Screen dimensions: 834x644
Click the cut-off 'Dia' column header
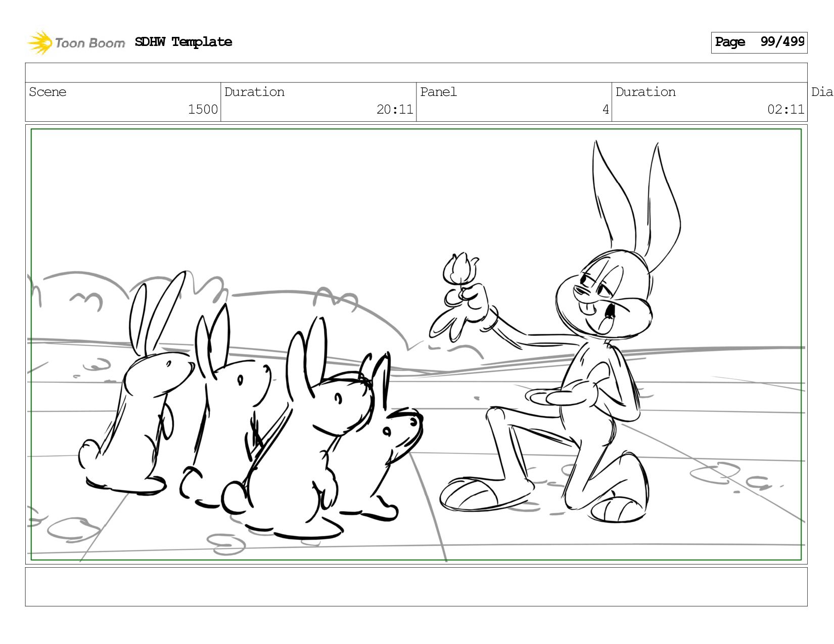click(x=822, y=92)
